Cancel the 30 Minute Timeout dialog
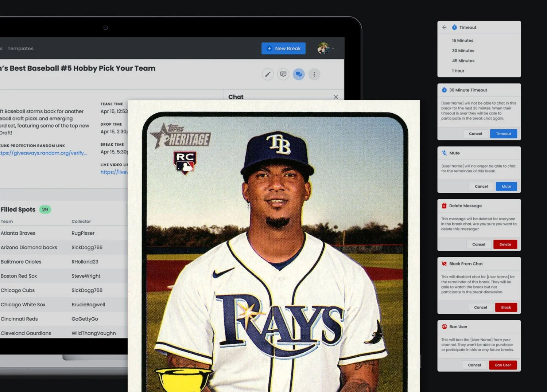Viewport: 547px width, 392px height. (x=475, y=134)
